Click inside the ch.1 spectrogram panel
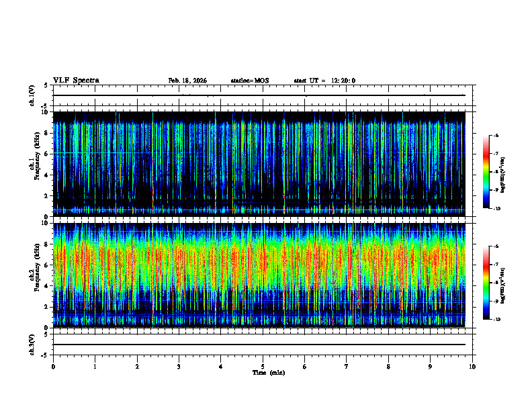Viewport: 532px width, 411px height. (x=259, y=164)
